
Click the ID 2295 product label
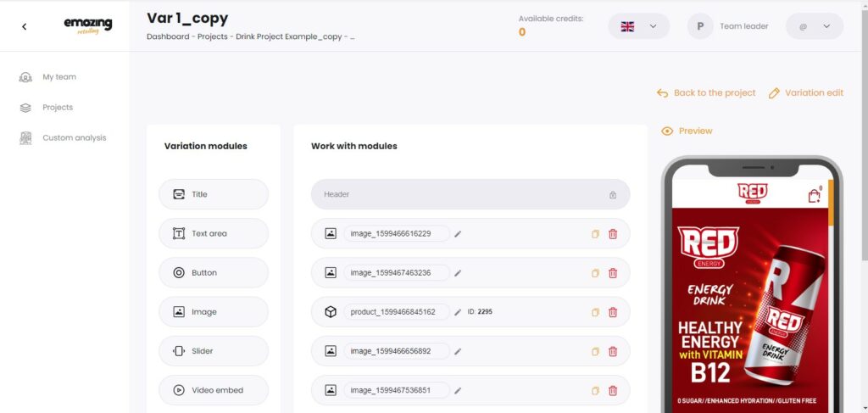480,312
